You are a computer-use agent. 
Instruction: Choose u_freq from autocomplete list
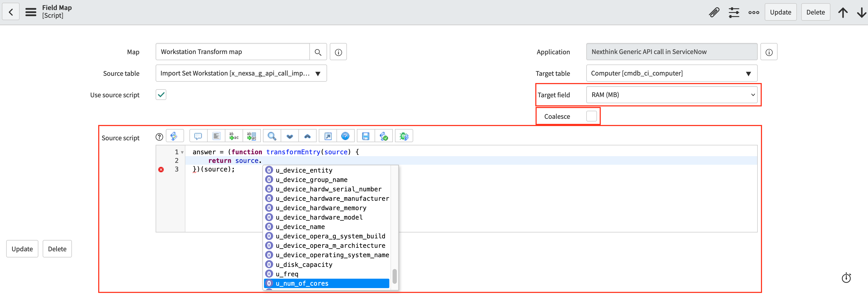tap(327, 274)
